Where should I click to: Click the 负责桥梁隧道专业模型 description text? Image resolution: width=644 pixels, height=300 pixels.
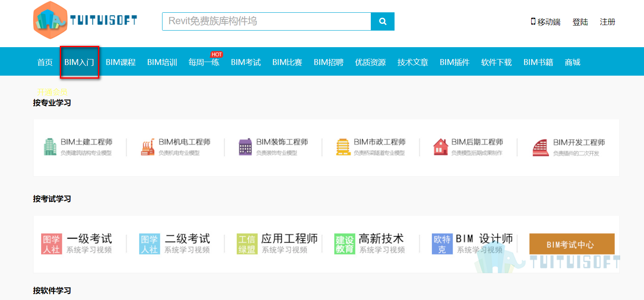(379, 153)
